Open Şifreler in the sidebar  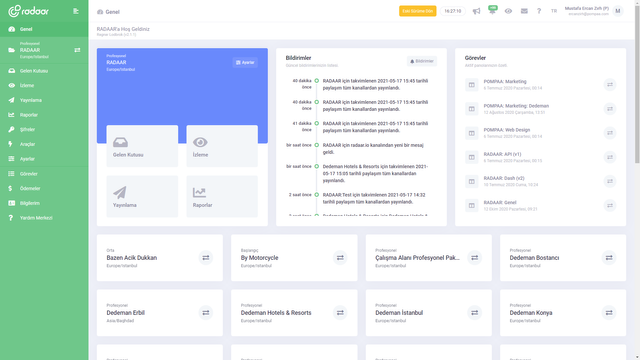pyautogui.click(x=44, y=129)
